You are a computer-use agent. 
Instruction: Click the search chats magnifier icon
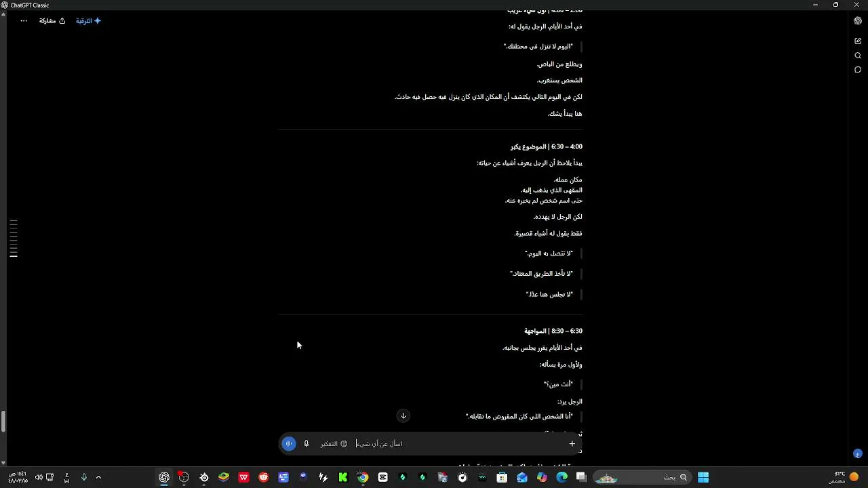coord(858,56)
